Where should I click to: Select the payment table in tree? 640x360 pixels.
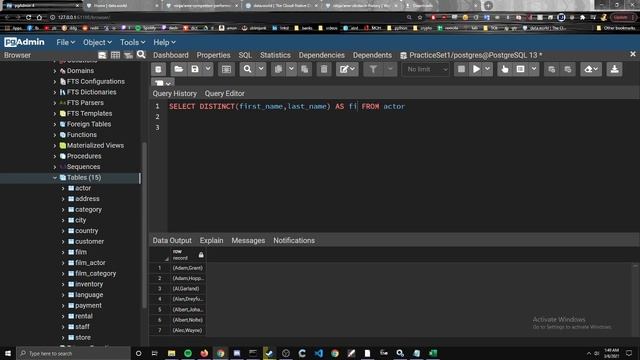click(x=88, y=305)
